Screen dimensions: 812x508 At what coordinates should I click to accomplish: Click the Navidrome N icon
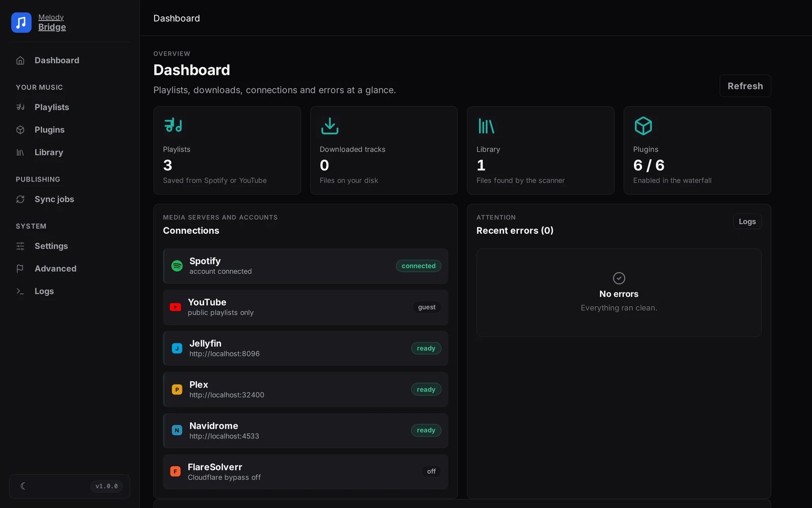pos(177,430)
